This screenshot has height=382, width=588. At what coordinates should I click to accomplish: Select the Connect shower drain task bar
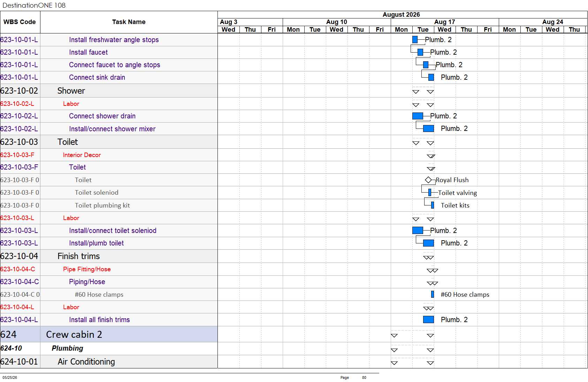point(418,116)
